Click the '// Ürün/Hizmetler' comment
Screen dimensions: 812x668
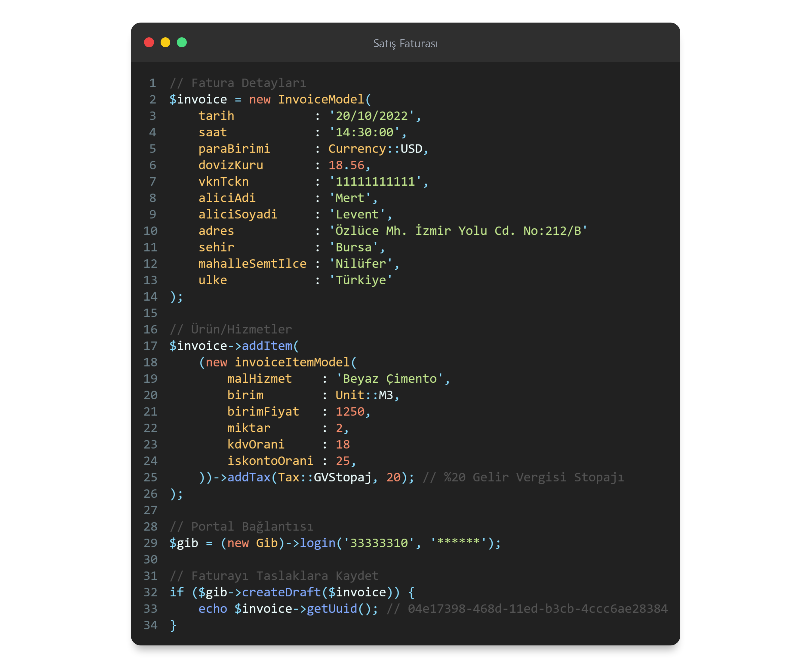231,329
